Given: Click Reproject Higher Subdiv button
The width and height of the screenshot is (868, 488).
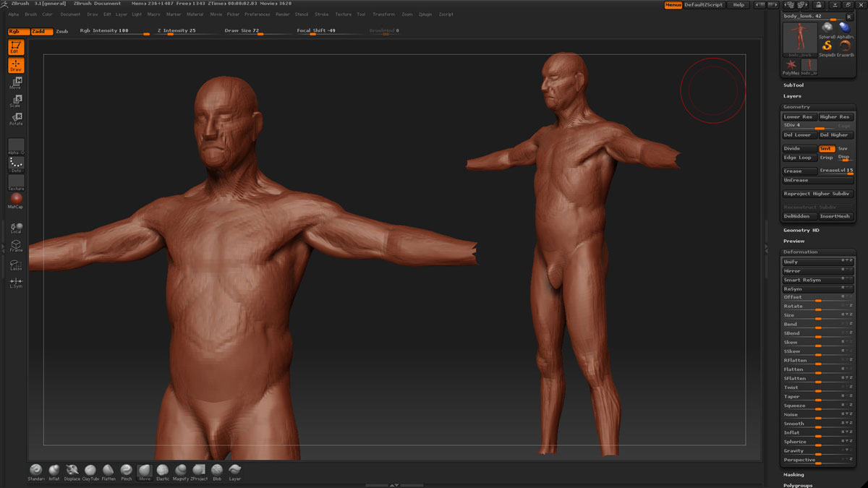Looking at the screenshot, I should tap(817, 194).
